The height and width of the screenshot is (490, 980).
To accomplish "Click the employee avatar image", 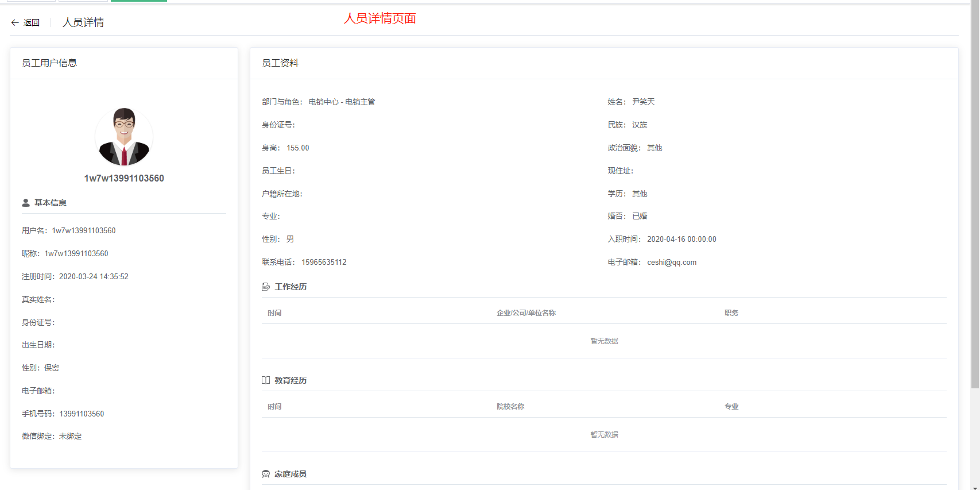I will point(124,137).
